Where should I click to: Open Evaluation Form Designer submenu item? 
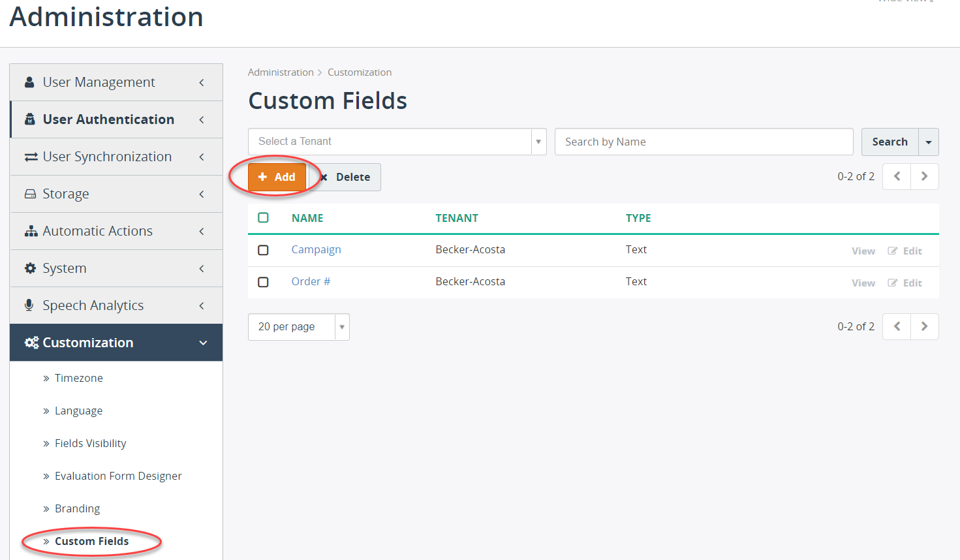pyautogui.click(x=118, y=476)
